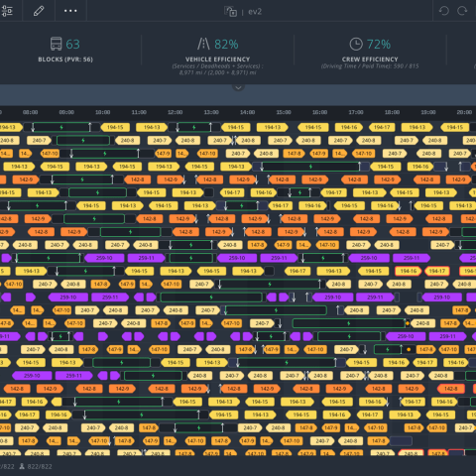This screenshot has height=476, width=476.
Task: Click the 82% vehicle efficiency value
Action: [226, 44]
